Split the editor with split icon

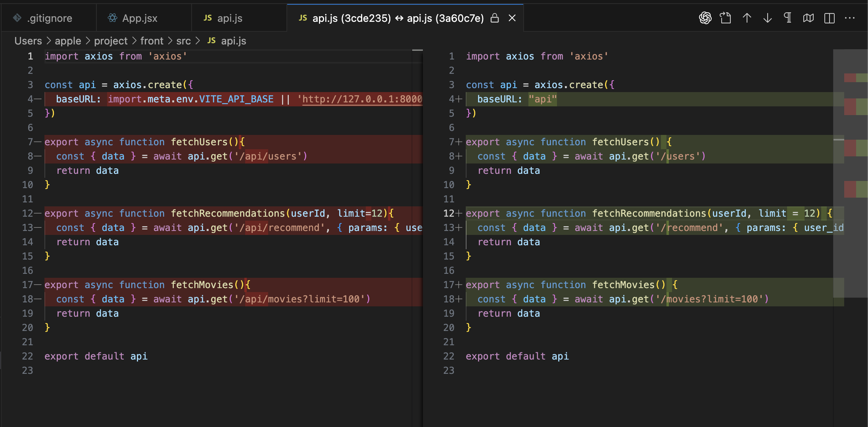[x=829, y=18]
